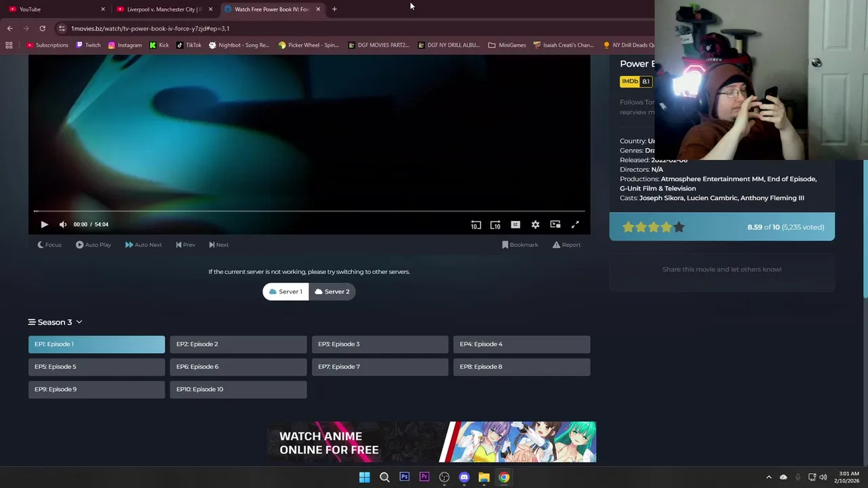868x488 pixels.
Task: Switch to Liverpool v. Manchester City tab
Action: tap(163, 9)
